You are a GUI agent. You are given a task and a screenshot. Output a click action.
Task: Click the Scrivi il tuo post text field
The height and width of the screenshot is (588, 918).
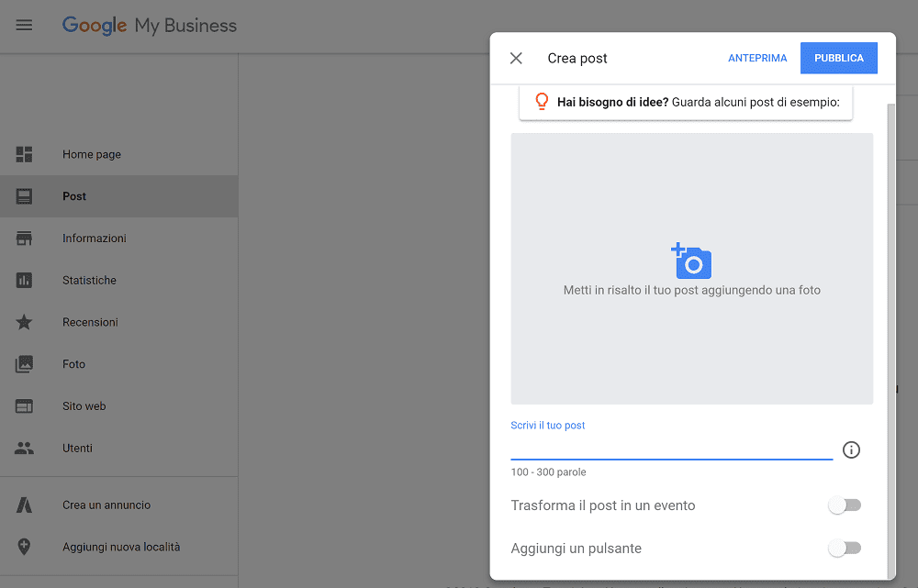point(672,449)
